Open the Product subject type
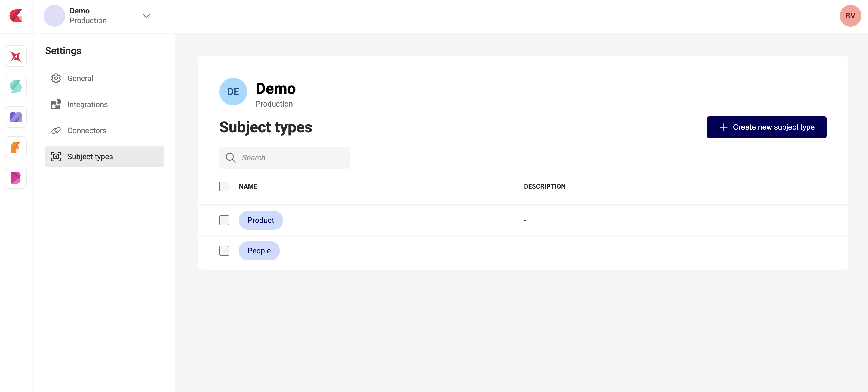The image size is (868, 392). pos(260,220)
